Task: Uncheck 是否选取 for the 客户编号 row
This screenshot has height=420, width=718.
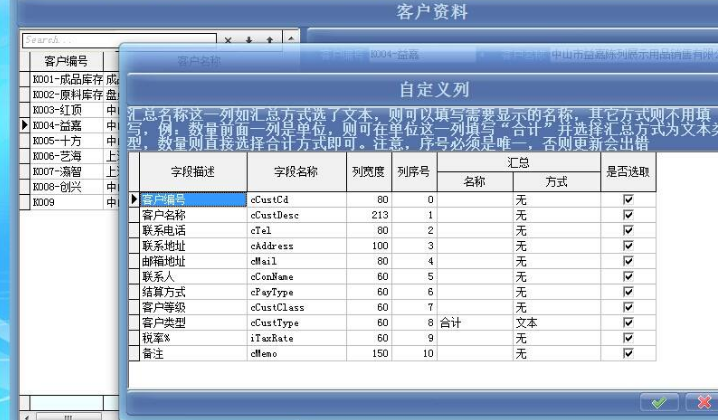Action: tap(628, 200)
